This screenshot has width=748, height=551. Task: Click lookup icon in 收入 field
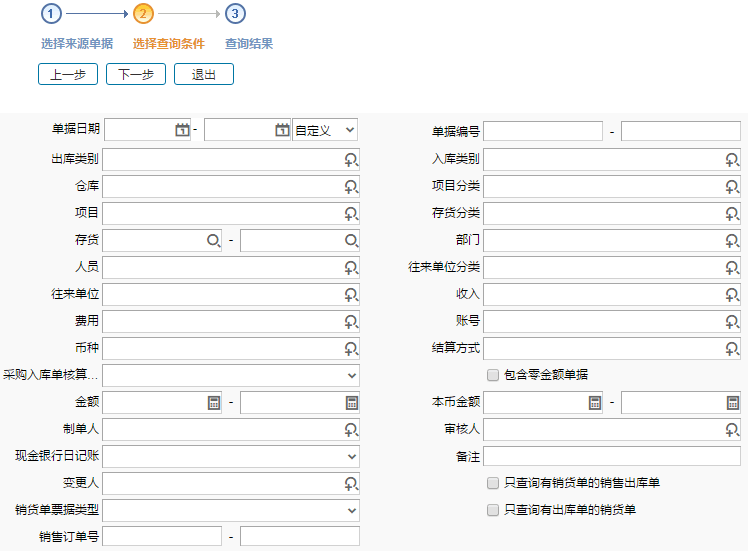click(732, 295)
